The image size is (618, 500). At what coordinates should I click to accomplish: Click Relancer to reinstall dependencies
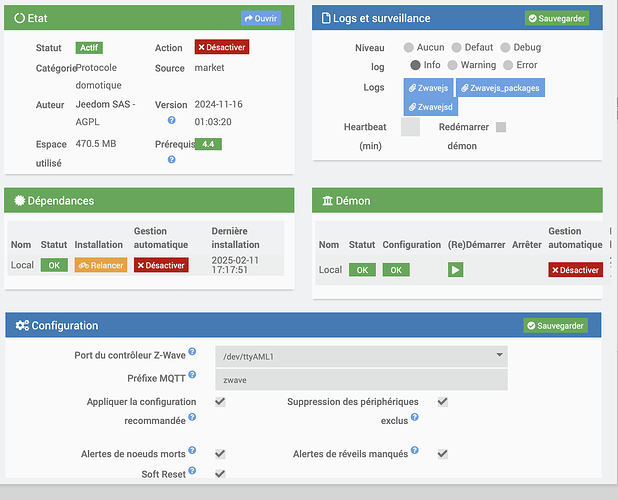pyautogui.click(x=100, y=266)
